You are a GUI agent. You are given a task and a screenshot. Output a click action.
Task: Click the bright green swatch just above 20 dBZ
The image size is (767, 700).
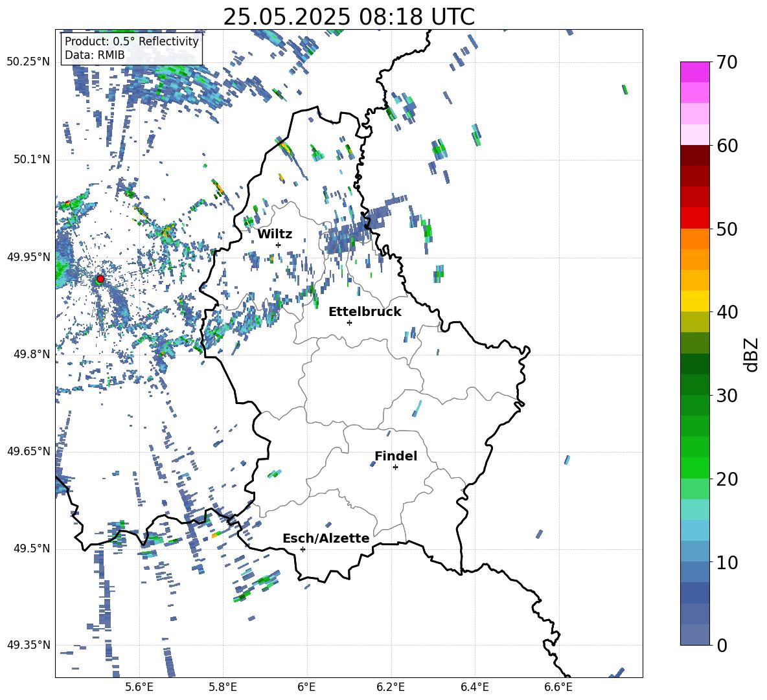pos(694,468)
